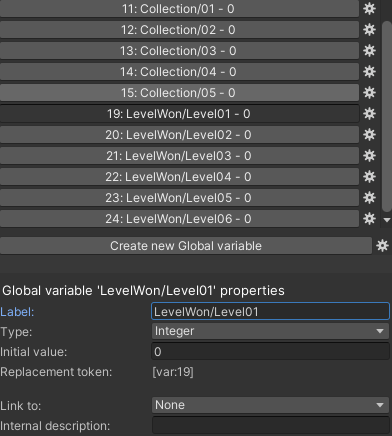Select variable 21: LevelWon/Level03 - 0
Screen dimensions: 392x436
(179, 156)
